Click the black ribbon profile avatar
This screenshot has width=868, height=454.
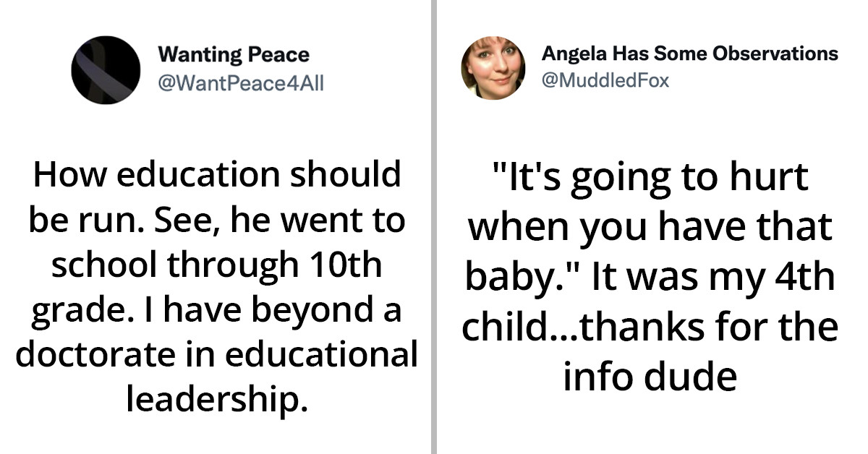(x=106, y=69)
